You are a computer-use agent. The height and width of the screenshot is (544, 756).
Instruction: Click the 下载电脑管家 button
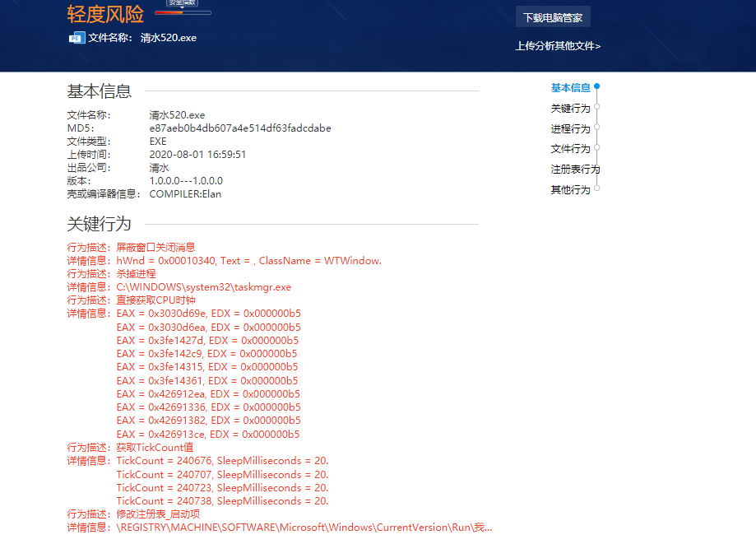click(x=553, y=17)
